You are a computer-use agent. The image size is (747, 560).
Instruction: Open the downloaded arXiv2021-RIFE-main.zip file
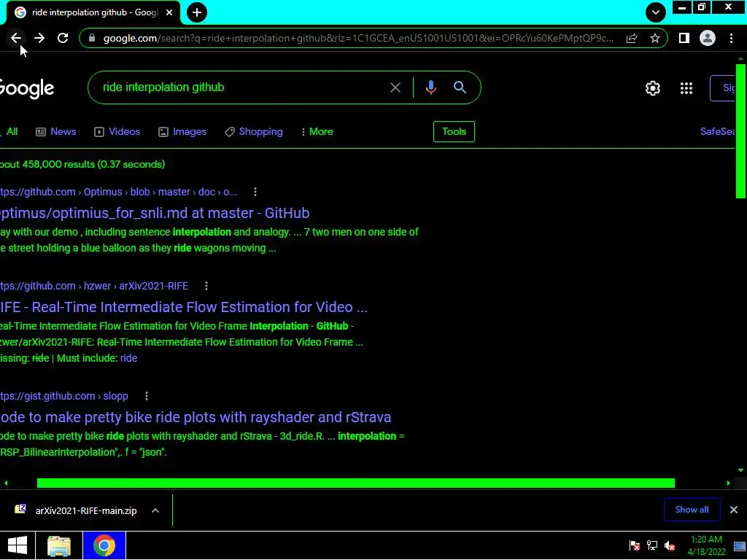tap(76, 510)
